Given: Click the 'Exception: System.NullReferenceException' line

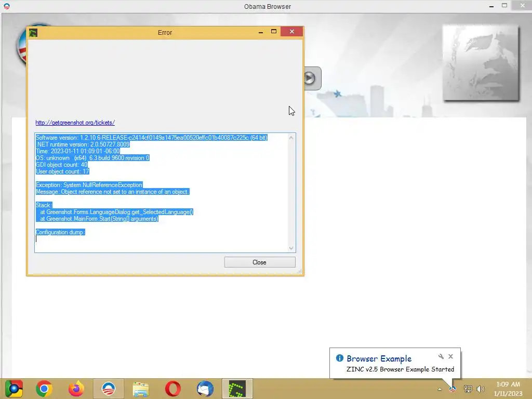Looking at the screenshot, I should click(89, 185).
